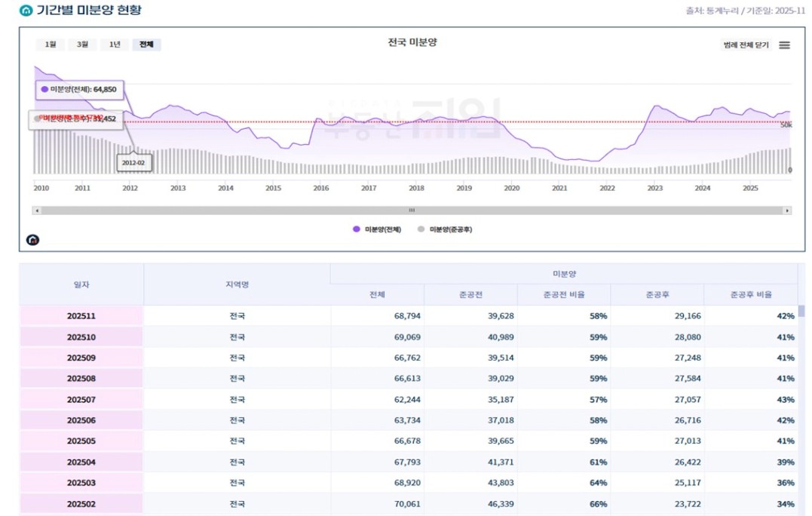Select the 1월 range button

50,45
